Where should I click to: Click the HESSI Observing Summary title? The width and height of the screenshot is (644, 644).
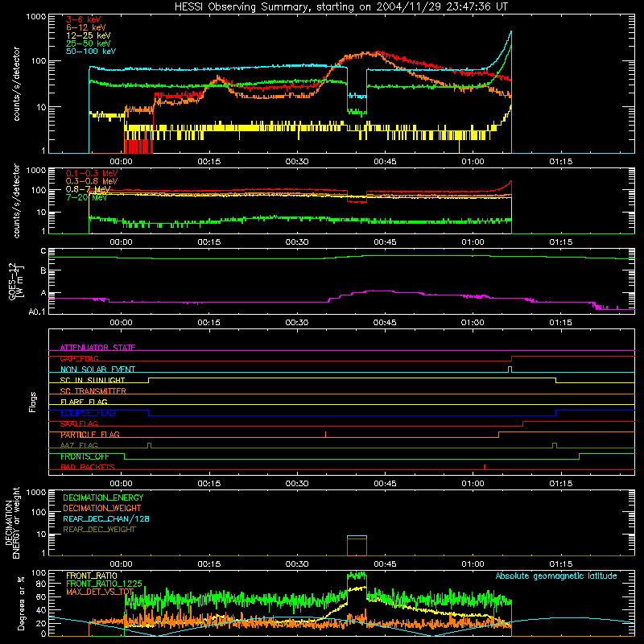[x=341, y=7]
